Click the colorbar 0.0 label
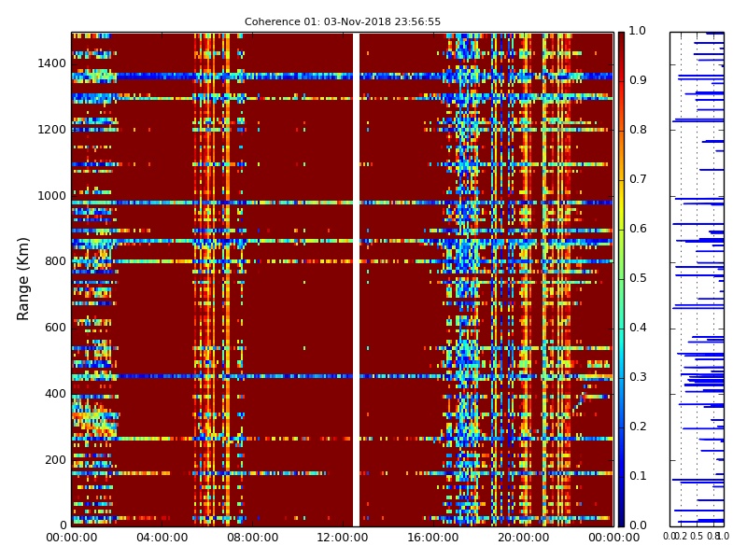 coord(638,525)
